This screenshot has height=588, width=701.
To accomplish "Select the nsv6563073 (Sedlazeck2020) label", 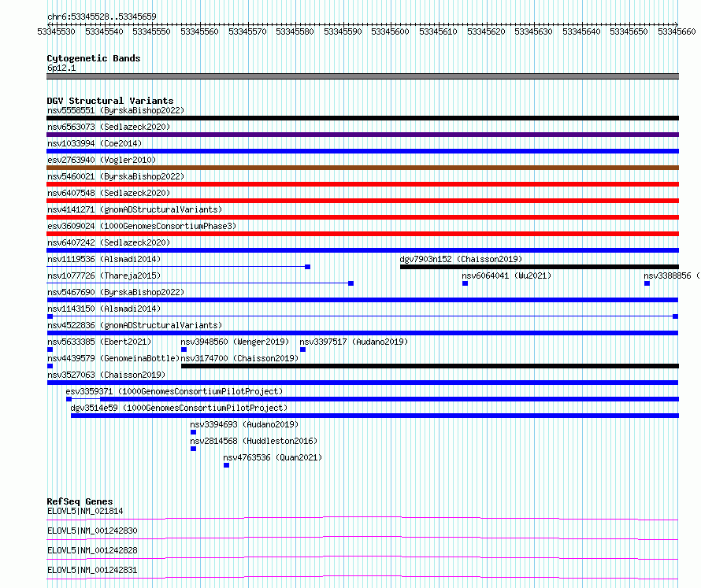I will click(x=109, y=127).
